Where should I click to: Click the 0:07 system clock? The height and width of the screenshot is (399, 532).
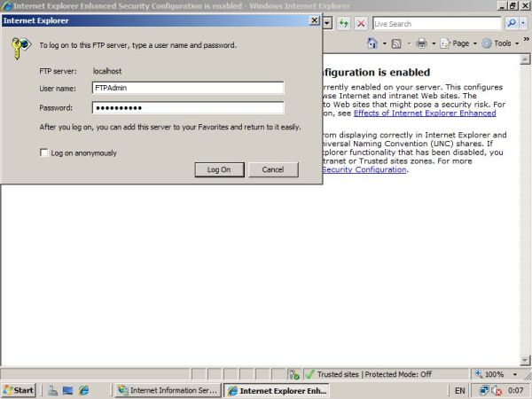[516, 390]
